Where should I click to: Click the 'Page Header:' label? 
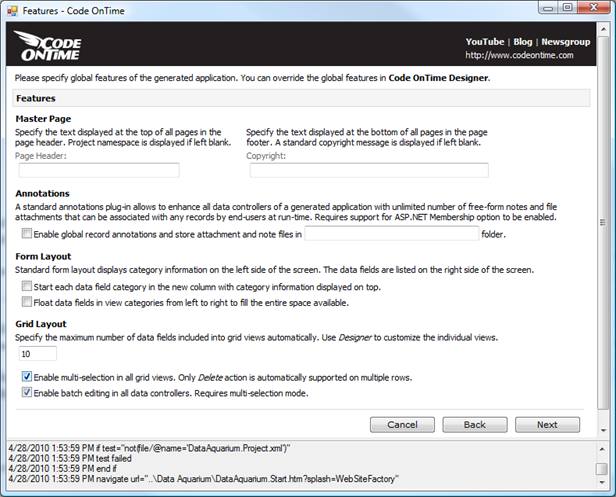click(x=41, y=156)
